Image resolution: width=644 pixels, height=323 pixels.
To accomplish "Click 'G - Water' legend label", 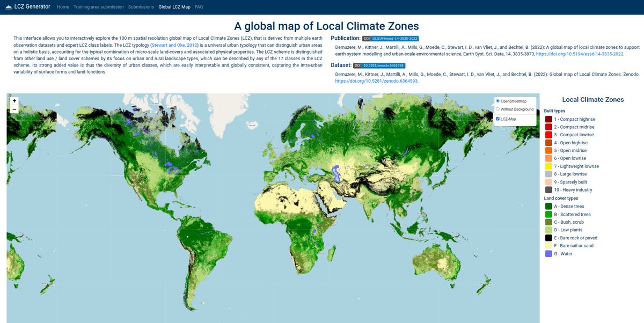I will [563, 253].
